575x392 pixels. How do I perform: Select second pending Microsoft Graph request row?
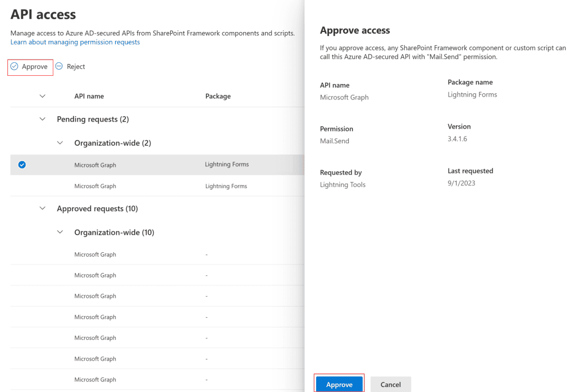95,186
